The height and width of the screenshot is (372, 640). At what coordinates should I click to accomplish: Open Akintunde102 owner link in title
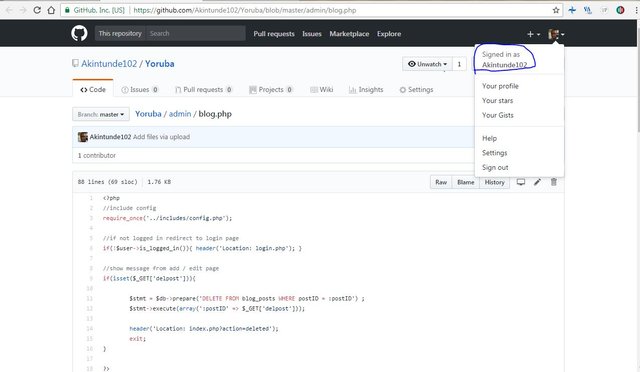(x=109, y=64)
